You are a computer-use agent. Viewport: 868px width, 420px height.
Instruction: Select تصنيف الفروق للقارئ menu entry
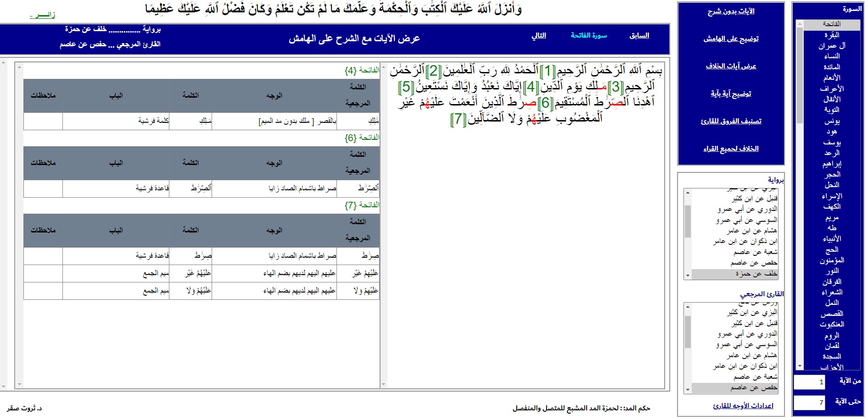click(731, 122)
